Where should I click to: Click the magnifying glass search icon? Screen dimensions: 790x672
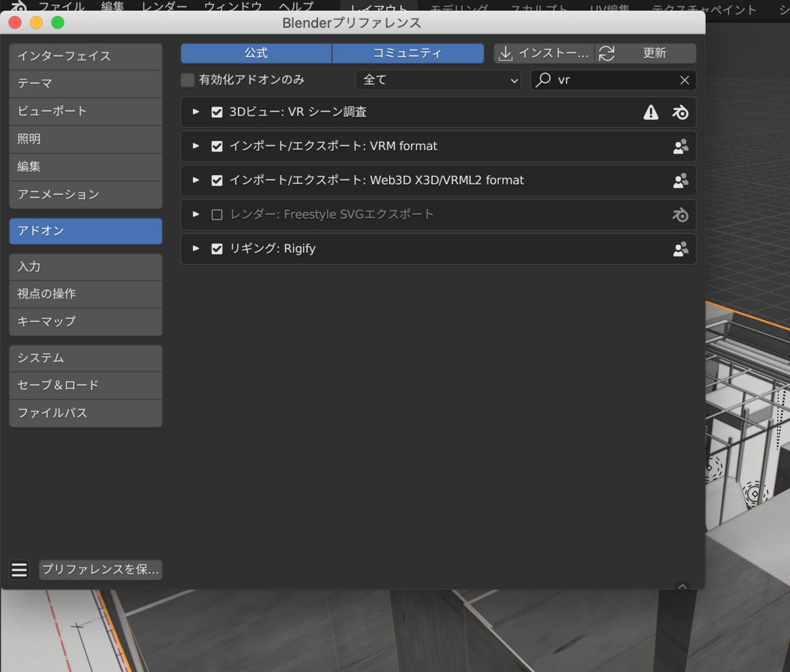(x=542, y=80)
